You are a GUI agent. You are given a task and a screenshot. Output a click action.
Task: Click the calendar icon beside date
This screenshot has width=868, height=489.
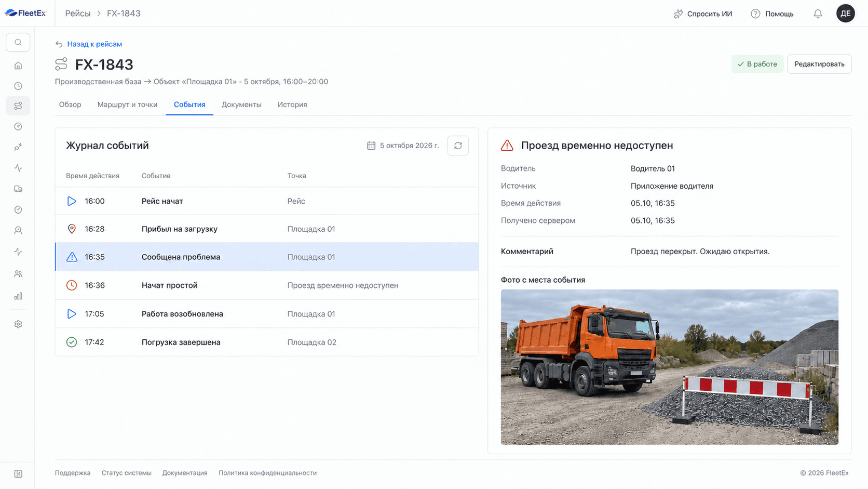click(x=371, y=146)
